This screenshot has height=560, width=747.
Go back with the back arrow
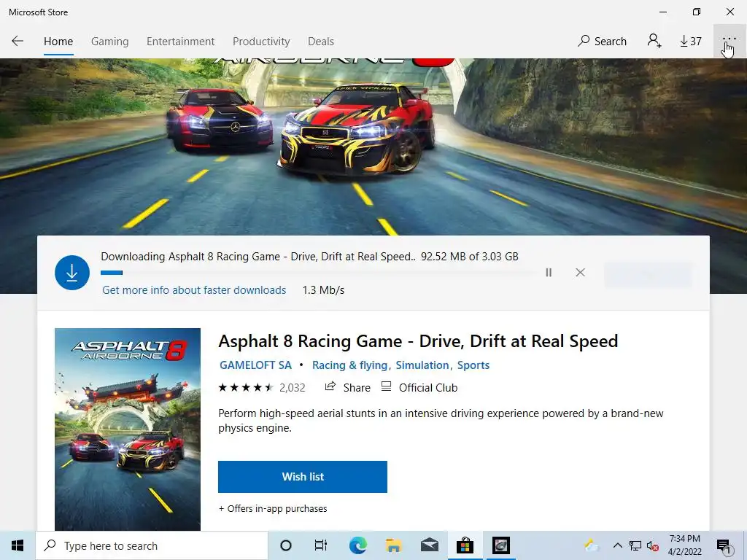pyautogui.click(x=18, y=41)
